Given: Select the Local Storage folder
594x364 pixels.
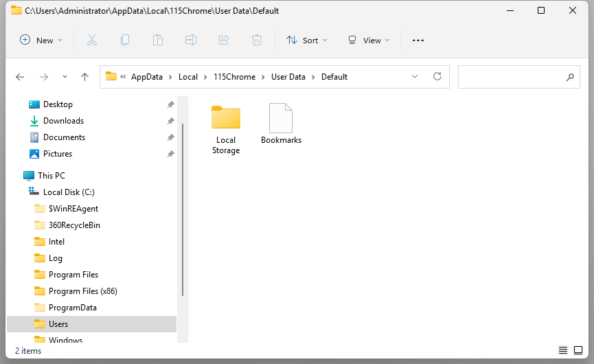Looking at the screenshot, I should pos(226,130).
